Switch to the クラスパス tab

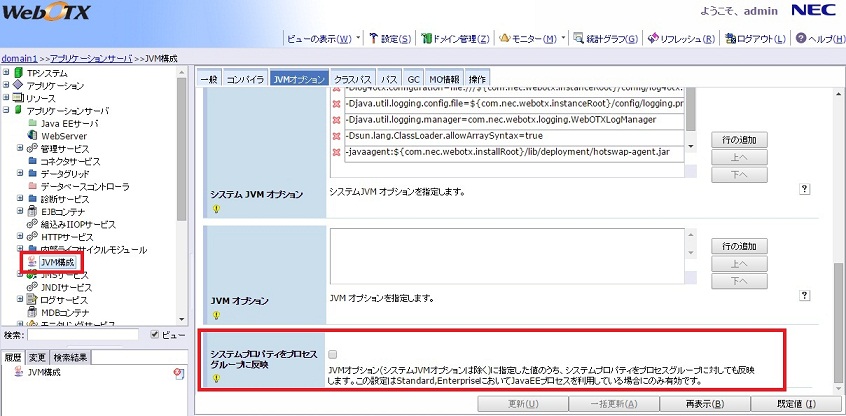[x=352, y=79]
